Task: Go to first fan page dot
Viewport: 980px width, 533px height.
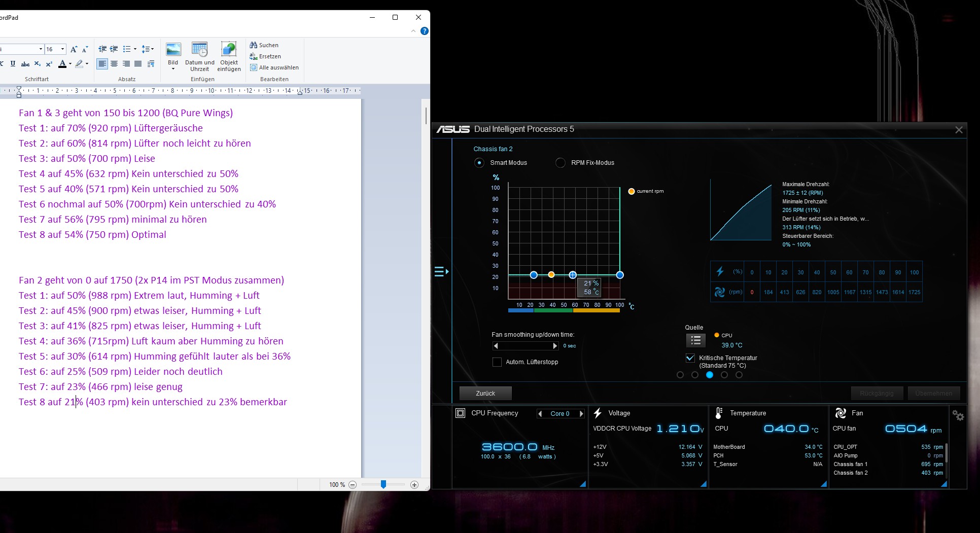Action: tap(680, 375)
